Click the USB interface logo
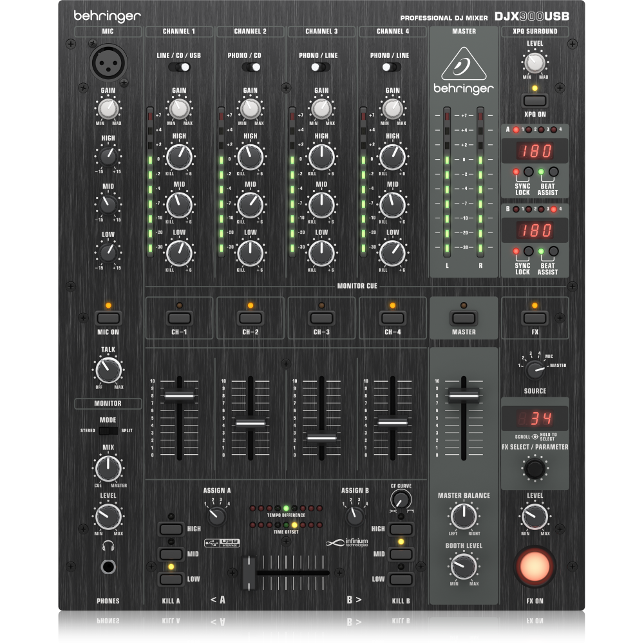644x644 pixels. click(x=222, y=543)
